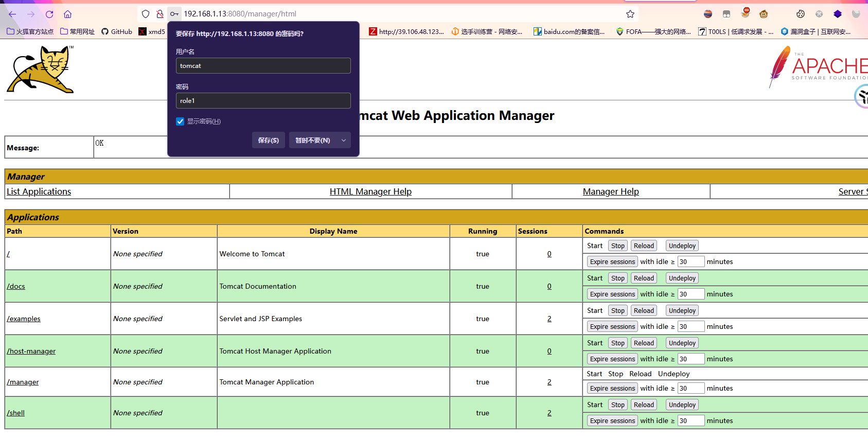Open the Server Status link
The image size is (868, 439).
pyautogui.click(x=853, y=191)
